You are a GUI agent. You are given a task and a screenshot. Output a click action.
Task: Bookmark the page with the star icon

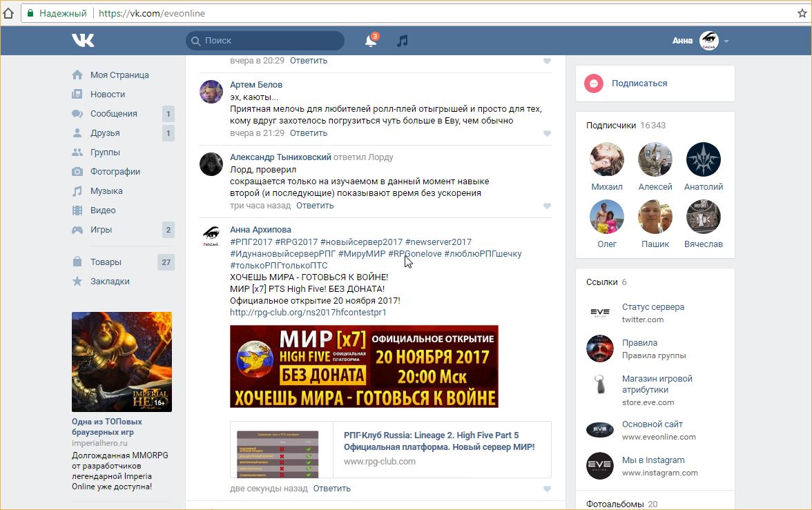coord(802,14)
